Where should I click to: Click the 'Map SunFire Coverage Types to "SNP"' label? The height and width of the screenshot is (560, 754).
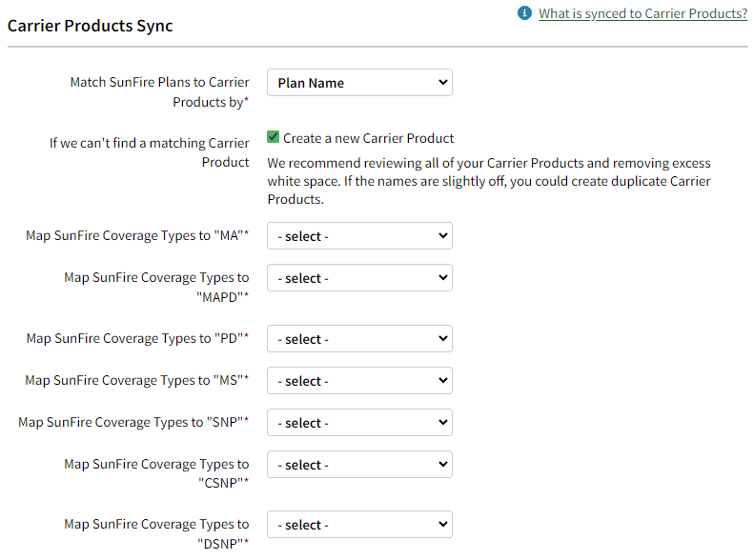tap(133, 422)
